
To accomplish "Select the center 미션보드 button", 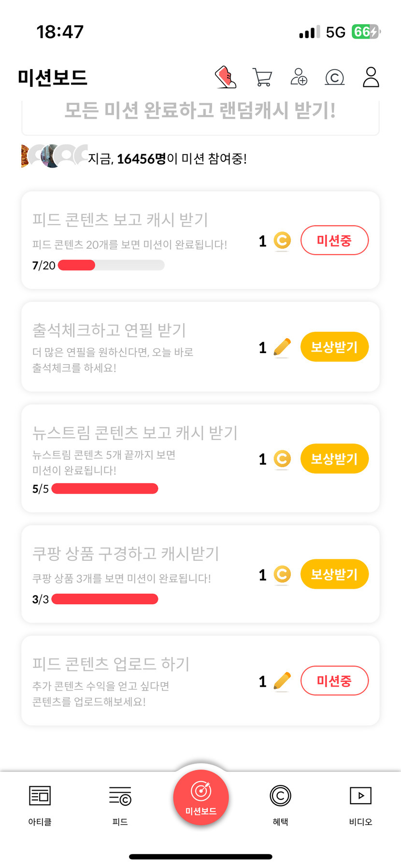I will click(201, 798).
